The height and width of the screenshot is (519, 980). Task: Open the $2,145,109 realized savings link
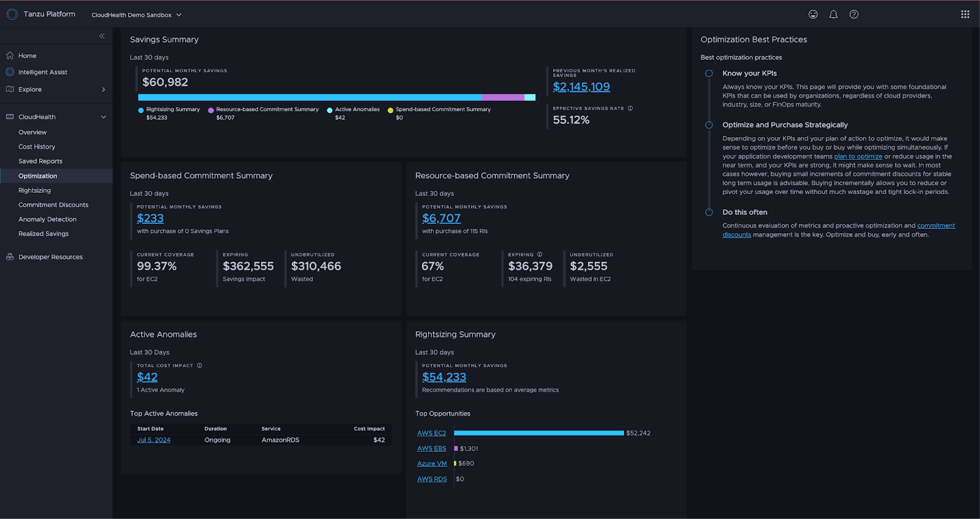pyautogui.click(x=581, y=87)
